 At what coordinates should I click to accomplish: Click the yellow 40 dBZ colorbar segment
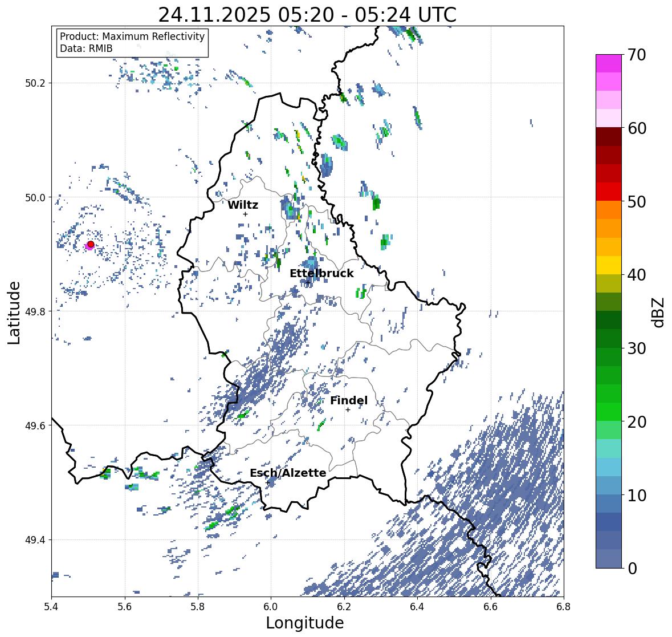pos(609,265)
